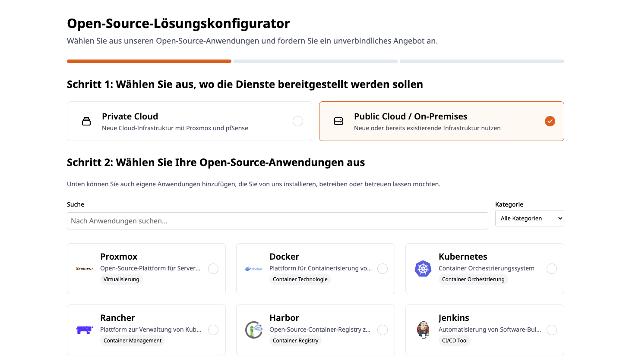The image size is (626, 364).
Task: Click the Rancher card title
Action: pyautogui.click(x=117, y=318)
